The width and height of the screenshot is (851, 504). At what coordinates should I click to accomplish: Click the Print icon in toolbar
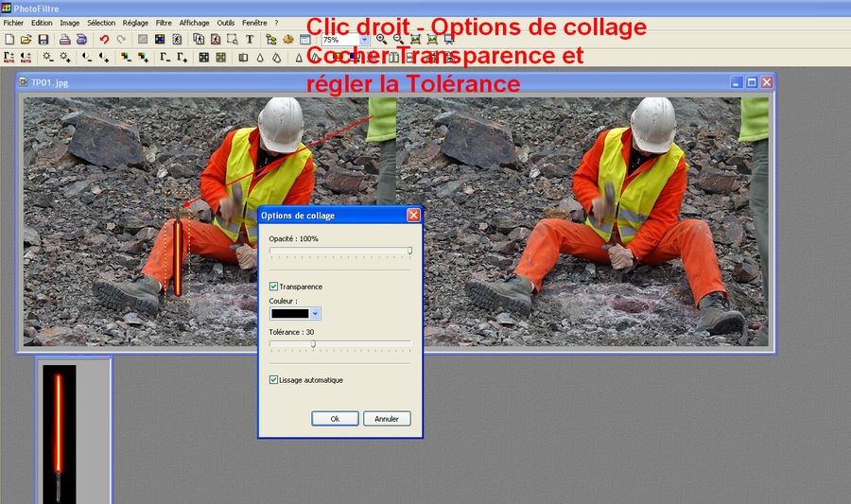[x=64, y=40]
